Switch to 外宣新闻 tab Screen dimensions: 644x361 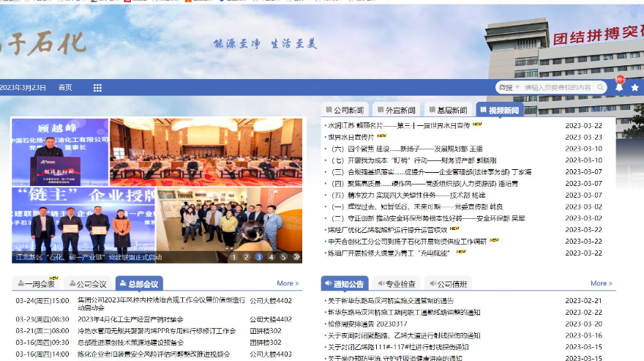[397, 110]
